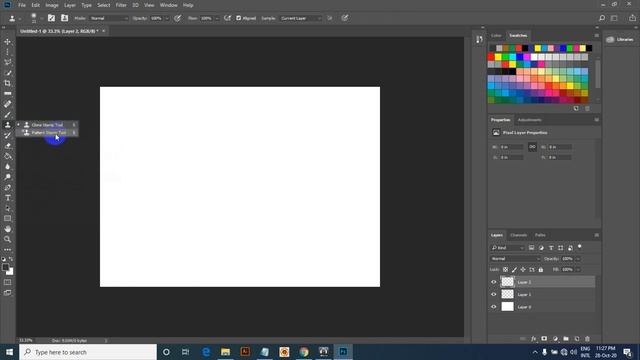The image size is (640, 360).
Task: Open Sample Current Layer dropdown
Action: coord(300,18)
